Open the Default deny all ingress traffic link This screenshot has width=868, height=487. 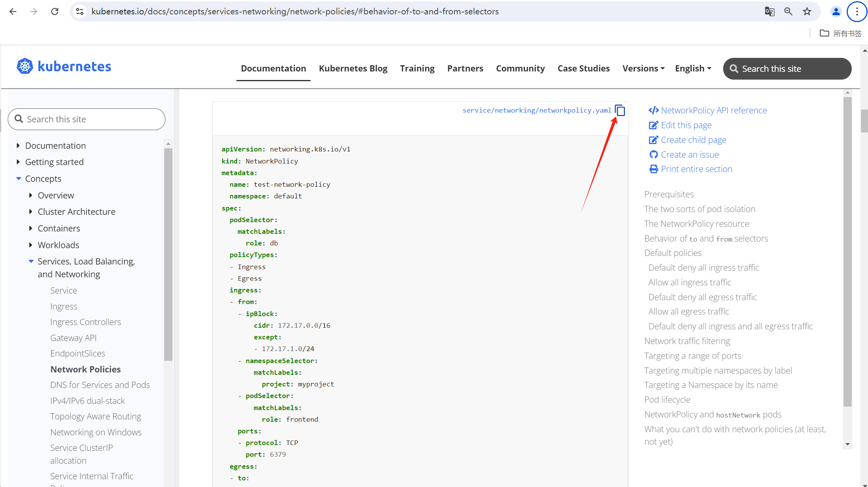(703, 268)
